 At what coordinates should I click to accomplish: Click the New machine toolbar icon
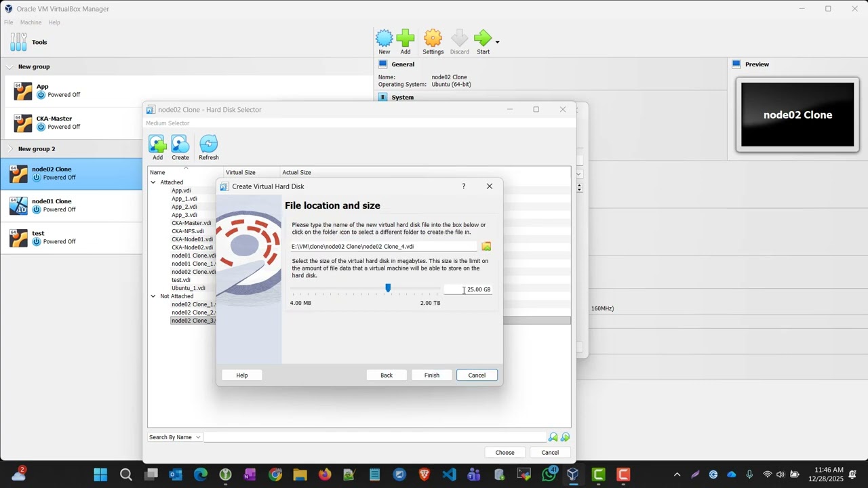point(384,38)
